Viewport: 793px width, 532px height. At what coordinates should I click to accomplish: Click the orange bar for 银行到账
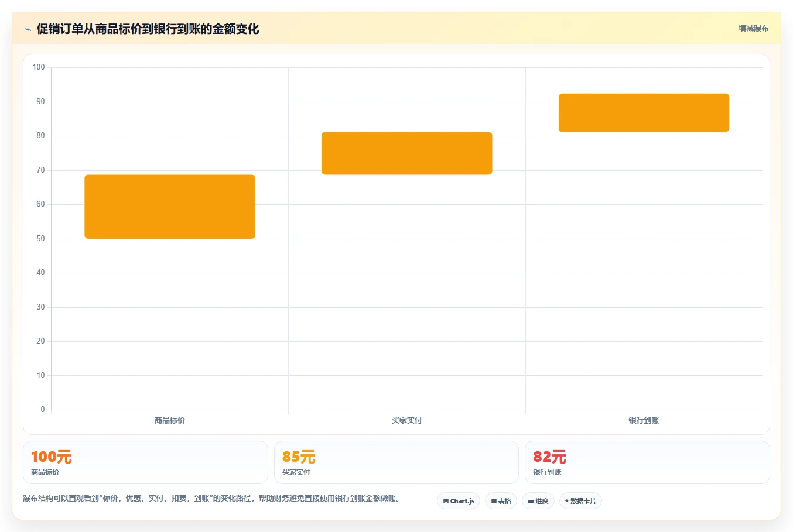coord(644,112)
